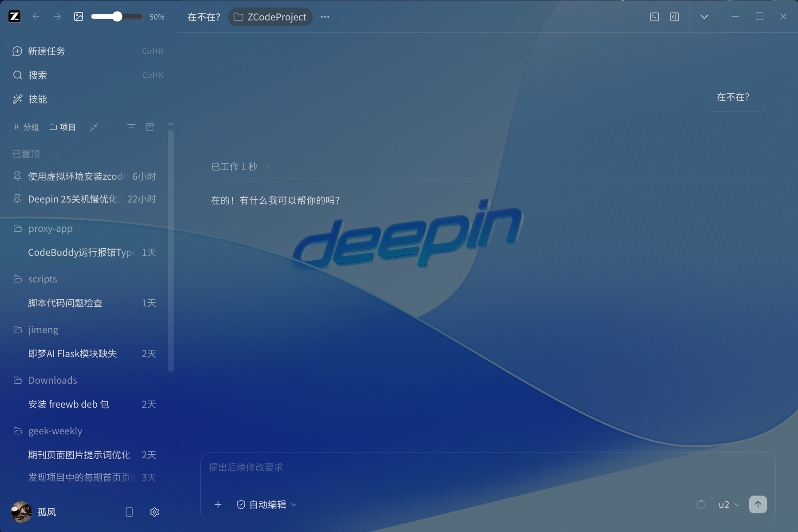The height and width of the screenshot is (532, 798).
Task: Open the title bar chevron dropdown
Action: (x=704, y=17)
